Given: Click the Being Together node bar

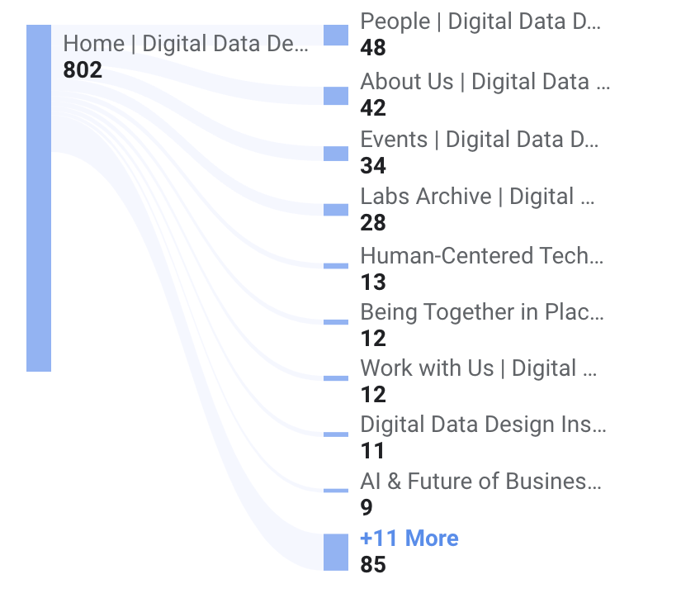Looking at the screenshot, I should (x=336, y=322).
